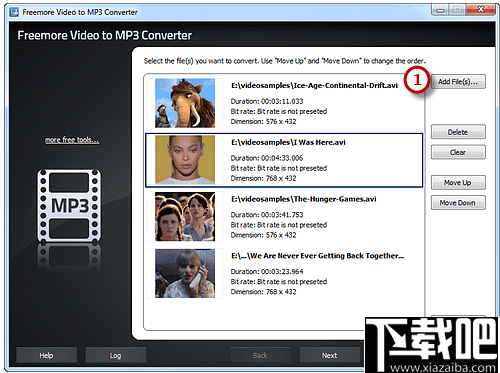
Task: Open the 'more free tools...' link
Action: pyautogui.click(x=72, y=140)
